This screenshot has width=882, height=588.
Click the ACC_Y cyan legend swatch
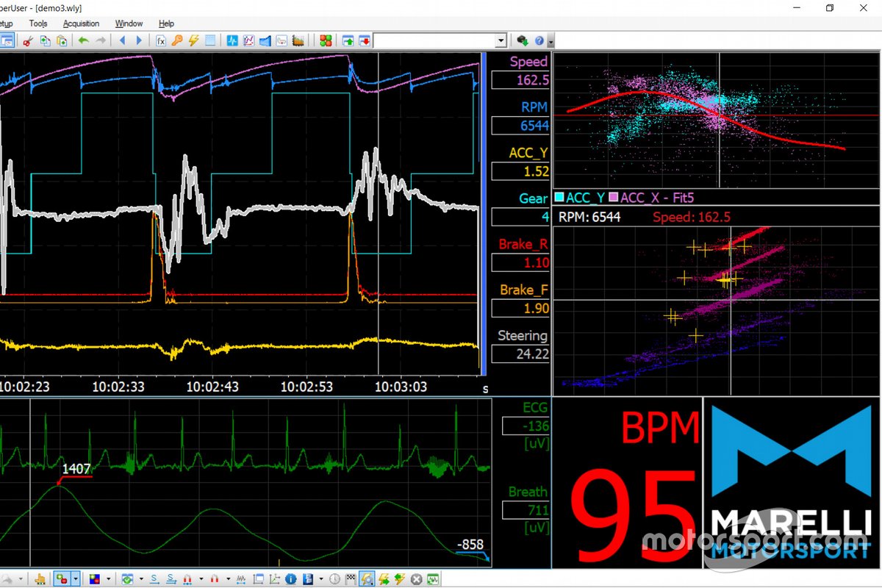click(x=559, y=198)
